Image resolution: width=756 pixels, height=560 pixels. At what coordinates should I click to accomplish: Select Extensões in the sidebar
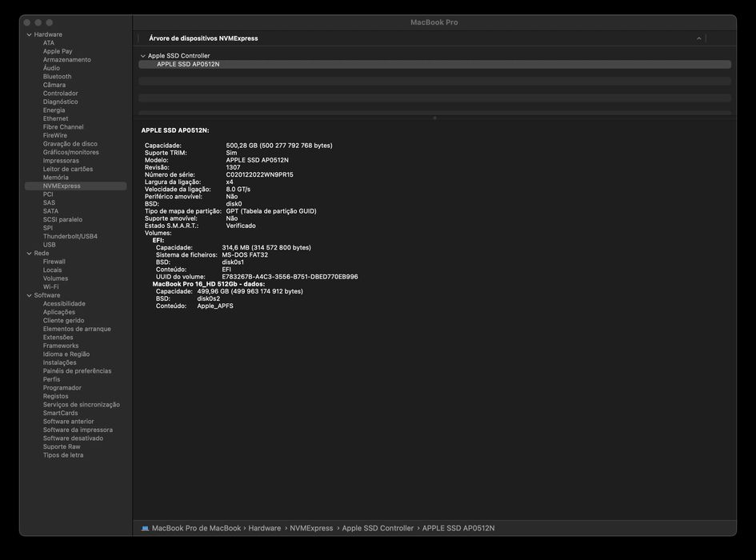click(58, 338)
